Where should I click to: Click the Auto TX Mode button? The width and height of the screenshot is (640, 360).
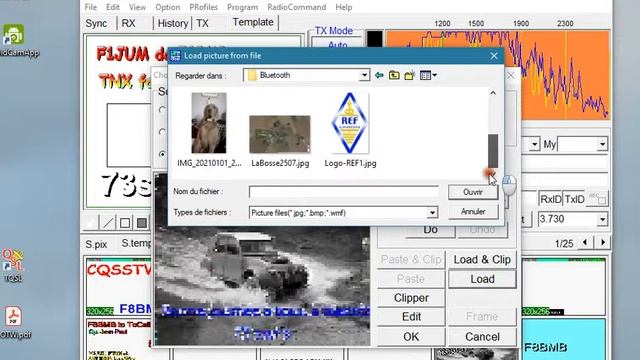pos(337,44)
